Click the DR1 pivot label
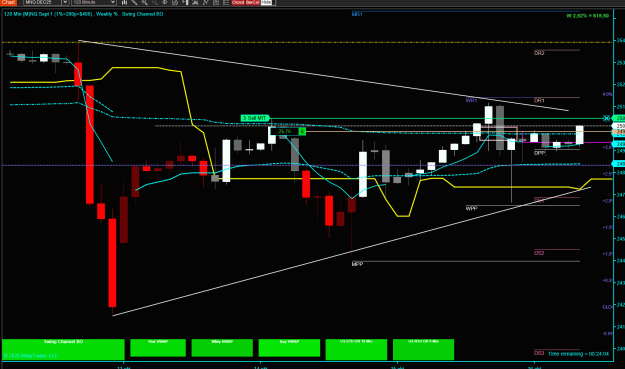Viewport: 625px width, 369px height. click(539, 100)
